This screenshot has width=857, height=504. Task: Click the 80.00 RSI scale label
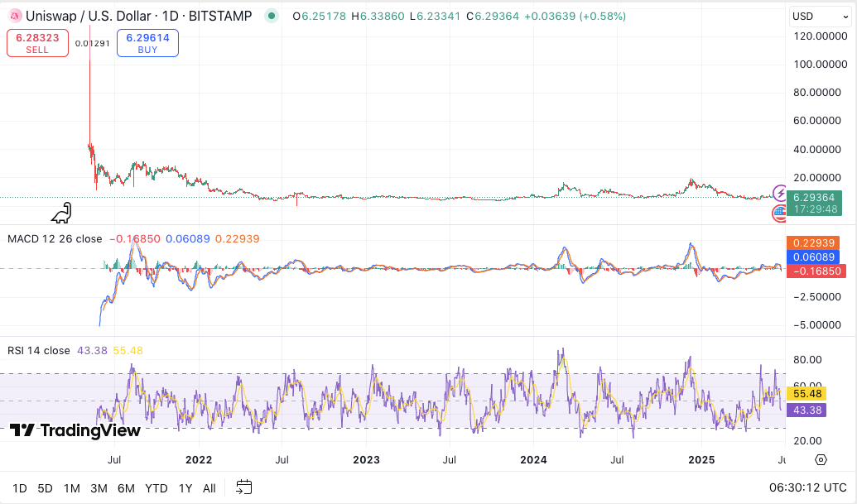pyautogui.click(x=807, y=360)
